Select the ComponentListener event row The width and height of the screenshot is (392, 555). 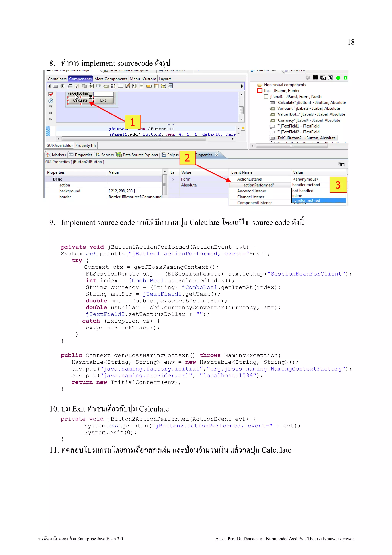pyautogui.click(x=260, y=203)
